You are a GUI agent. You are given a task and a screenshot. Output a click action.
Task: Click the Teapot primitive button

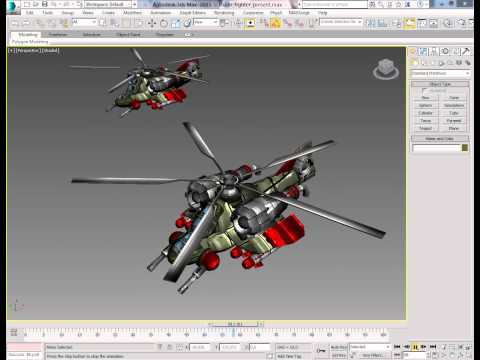(x=426, y=128)
